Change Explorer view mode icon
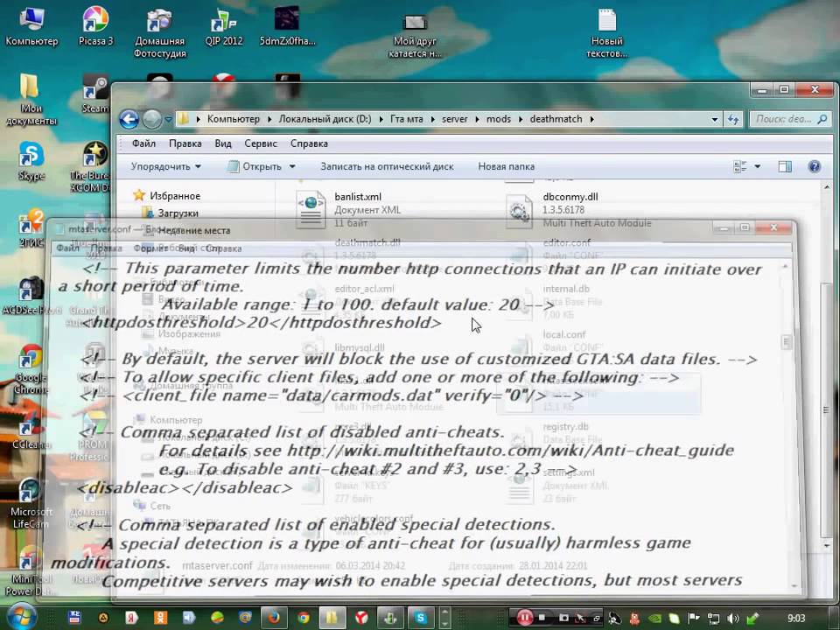 (x=740, y=166)
